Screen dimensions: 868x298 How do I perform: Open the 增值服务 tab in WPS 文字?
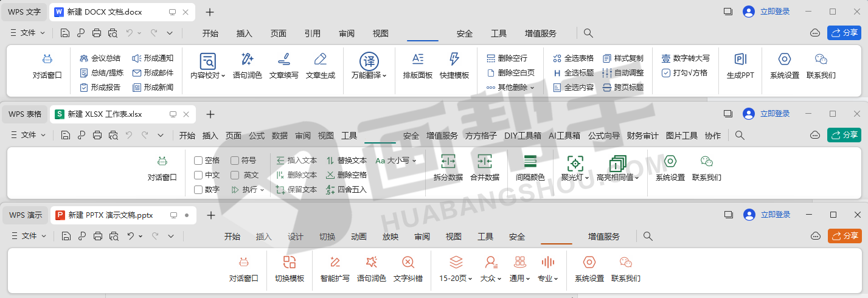[541, 33]
